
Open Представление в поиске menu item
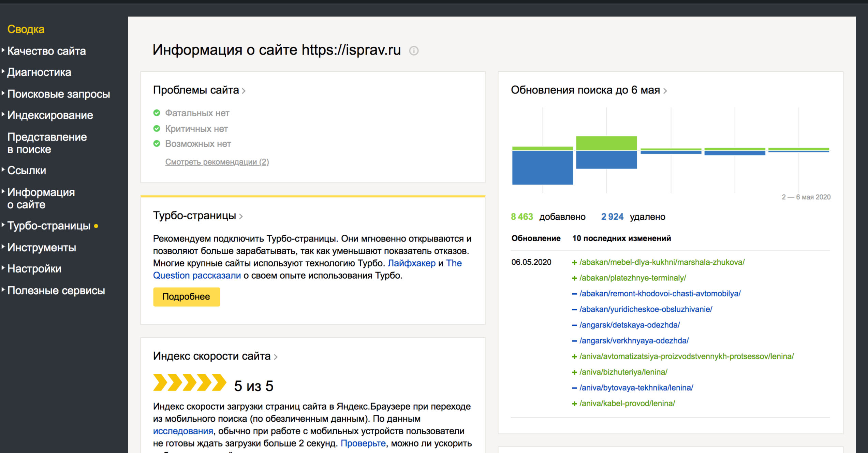pyautogui.click(x=47, y=143)
